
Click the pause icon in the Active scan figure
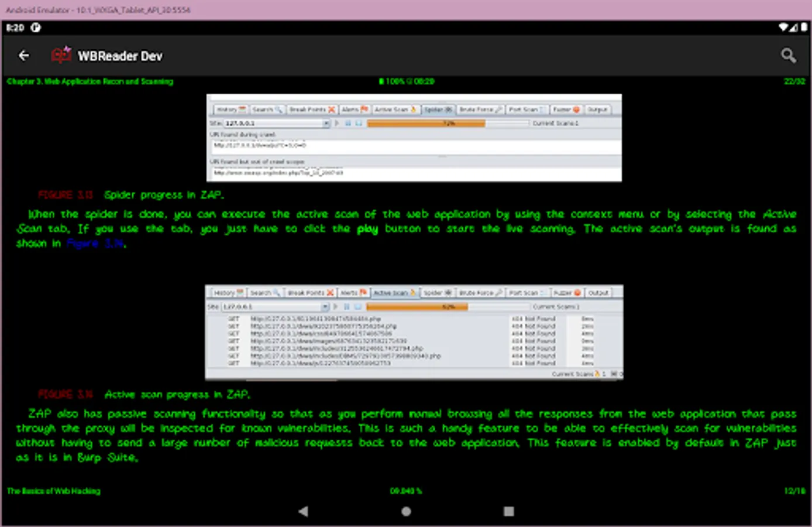tap(347, 307)
